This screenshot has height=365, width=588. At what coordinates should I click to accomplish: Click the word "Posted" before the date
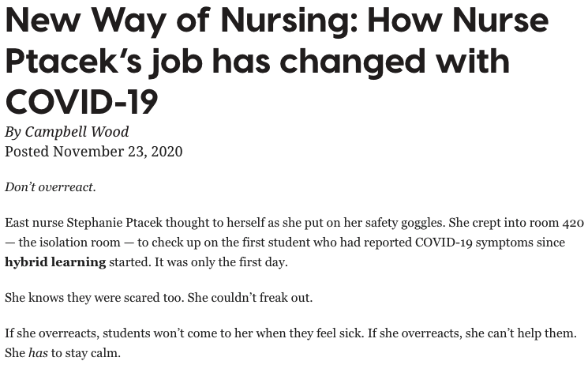[27, 152]
